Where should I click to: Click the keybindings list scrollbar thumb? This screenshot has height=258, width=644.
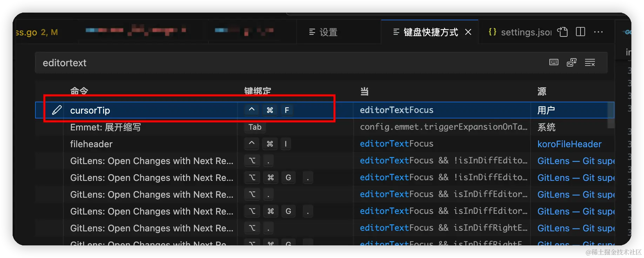click(x=611, y=115)
